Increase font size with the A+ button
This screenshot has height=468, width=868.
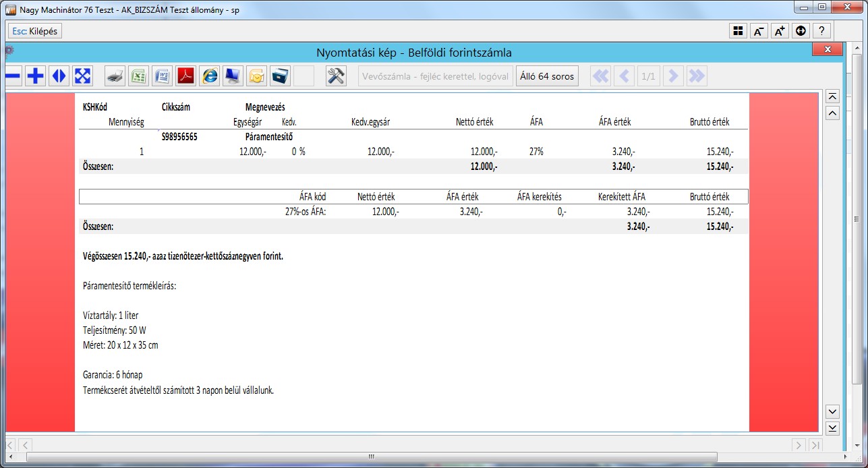tap(780, 31)
